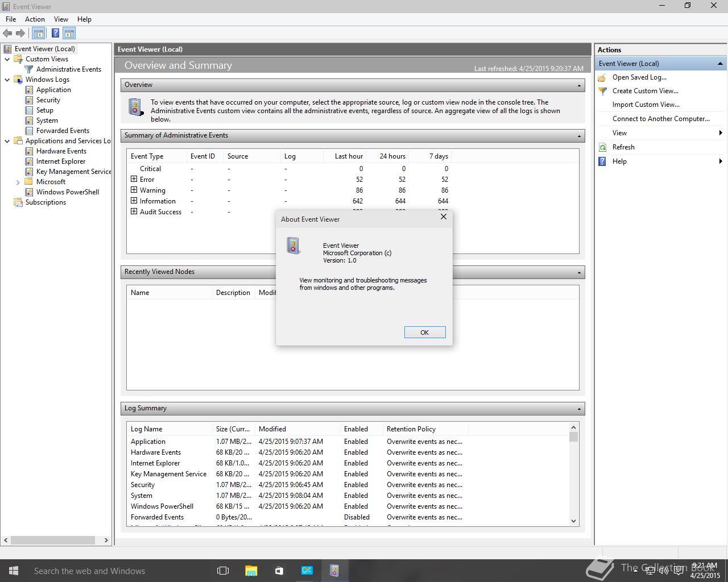Select Key Management Service log icon
Image resolution: width=728 pixels, height=582 pixels.
30,172
